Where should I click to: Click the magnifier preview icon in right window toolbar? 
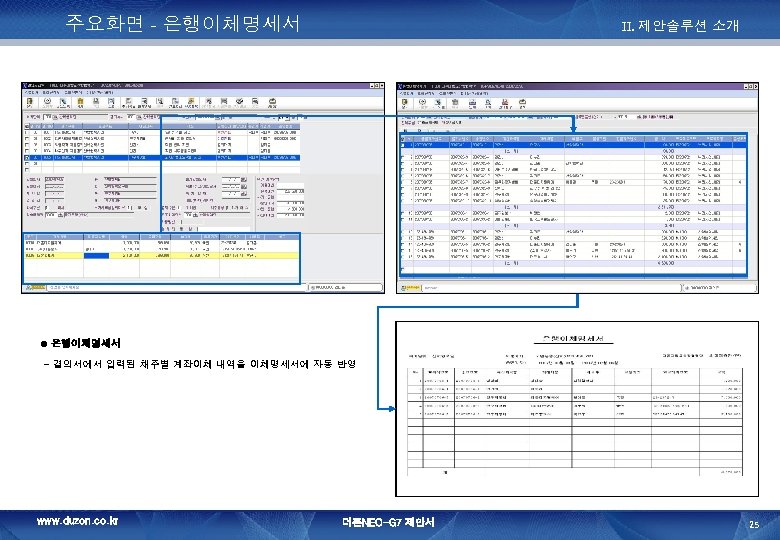click(x=488, y=102)
